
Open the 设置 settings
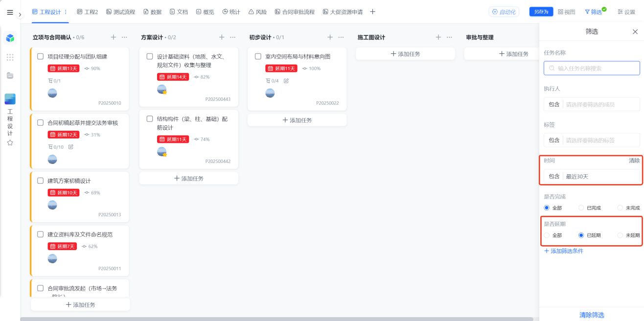626,12
